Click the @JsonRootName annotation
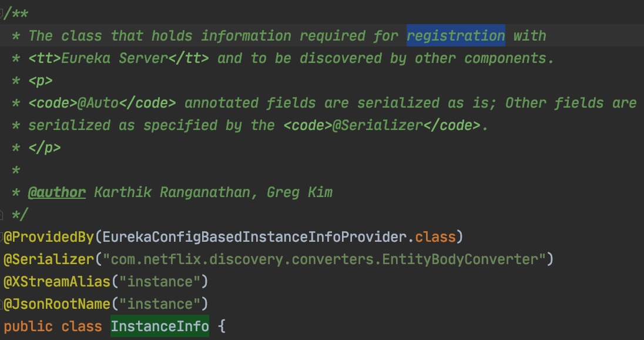644x340 pixels. coord(57,304)
